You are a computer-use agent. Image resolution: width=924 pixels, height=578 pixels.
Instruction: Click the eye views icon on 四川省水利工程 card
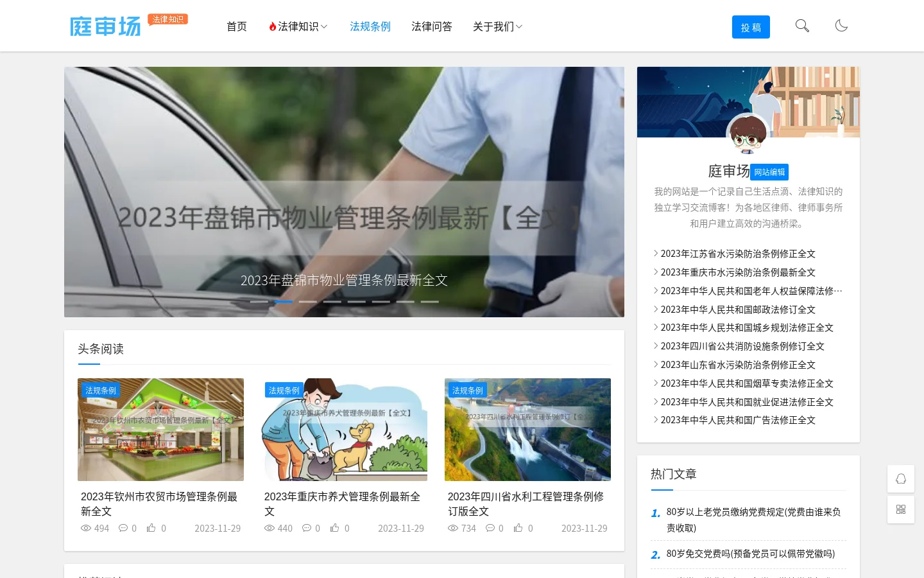tap(453, 529)
